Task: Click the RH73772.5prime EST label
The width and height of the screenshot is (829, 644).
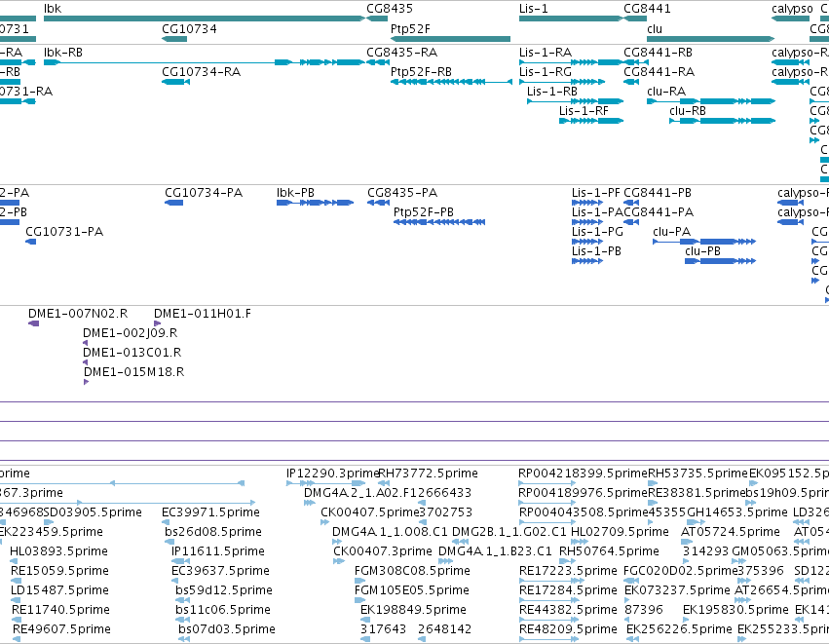Action: coord(429,474)
